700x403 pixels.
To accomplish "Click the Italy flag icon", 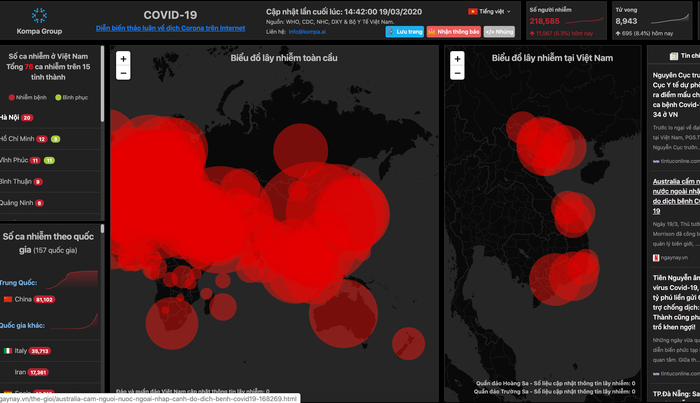I will [8, 351].
